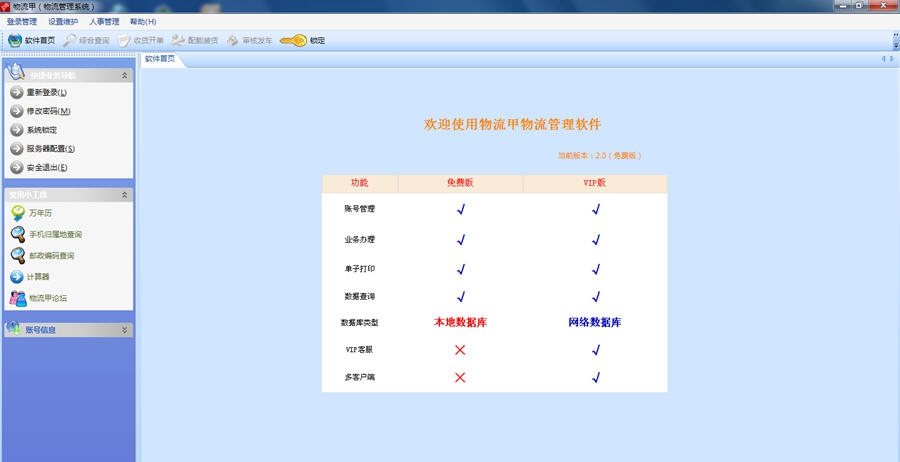Screen dimensions: 900x462
Task: Click the 审核发车 toolbar item
Action: coord(250,41)
